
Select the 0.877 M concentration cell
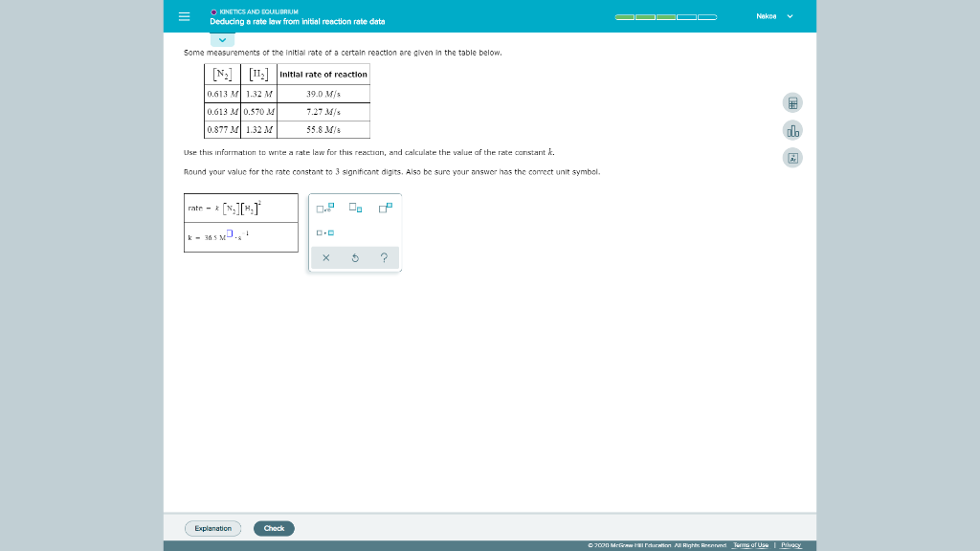pyautogui.click(x=222, y=130)
